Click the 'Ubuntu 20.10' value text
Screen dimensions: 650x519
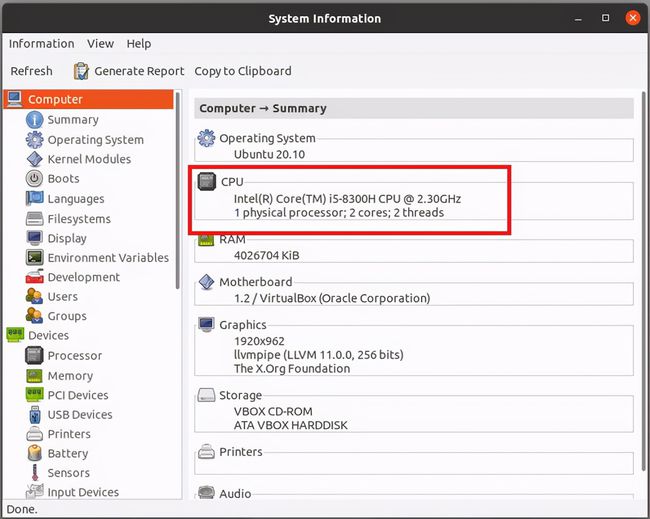(269, 154)
